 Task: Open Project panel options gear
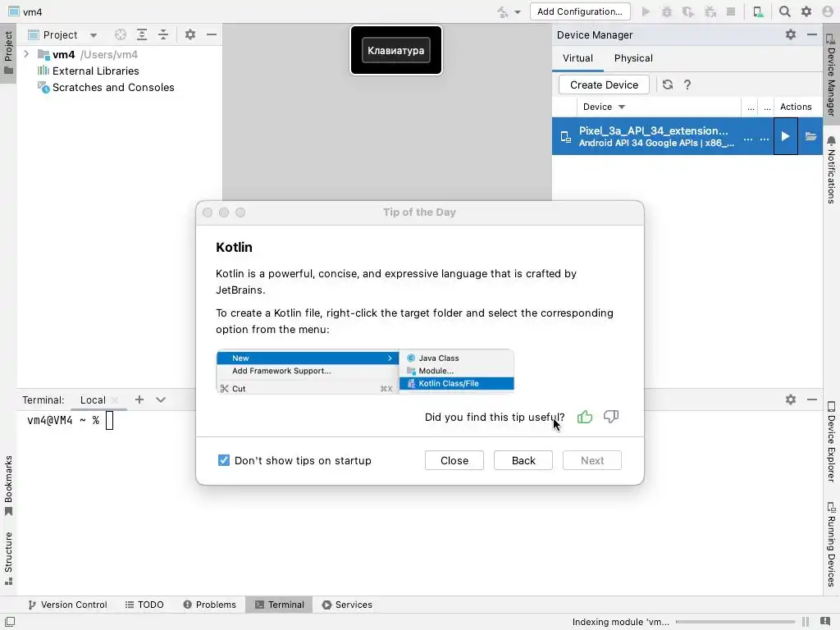pos(190,34)
